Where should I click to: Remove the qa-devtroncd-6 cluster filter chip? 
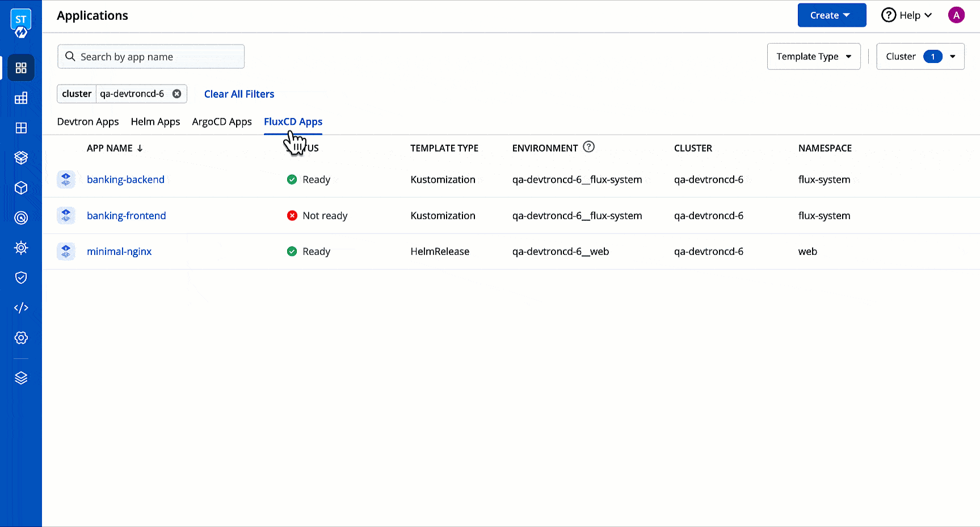tap(177, 94)
